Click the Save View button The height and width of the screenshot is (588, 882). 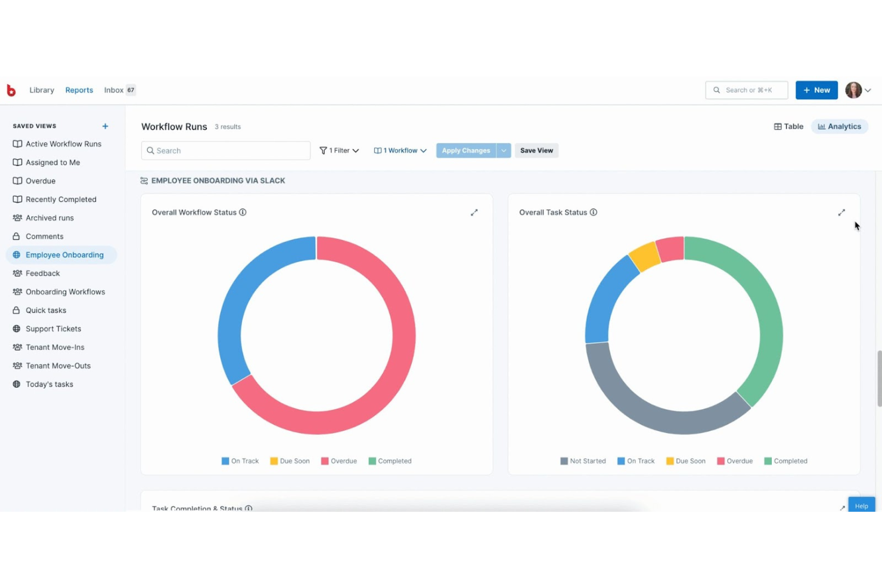pyautogui.click(x=536, y=151)
